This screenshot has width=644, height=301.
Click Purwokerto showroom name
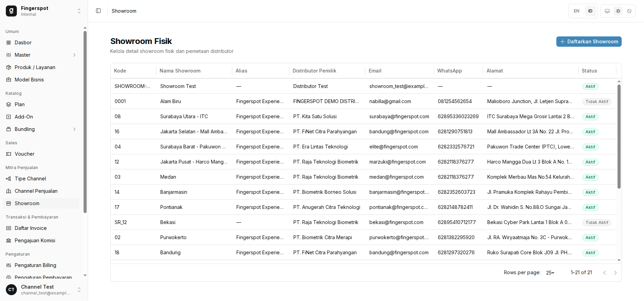click(173, 237)
